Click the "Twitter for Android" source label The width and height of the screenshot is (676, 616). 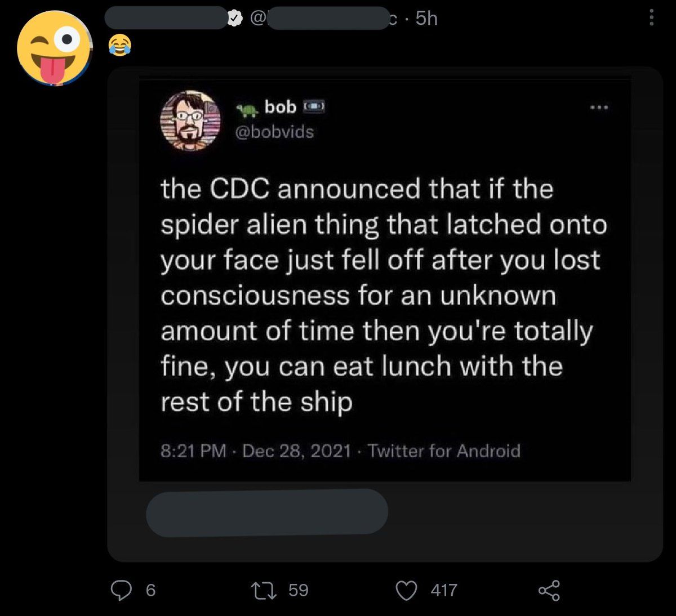point(444,451)
